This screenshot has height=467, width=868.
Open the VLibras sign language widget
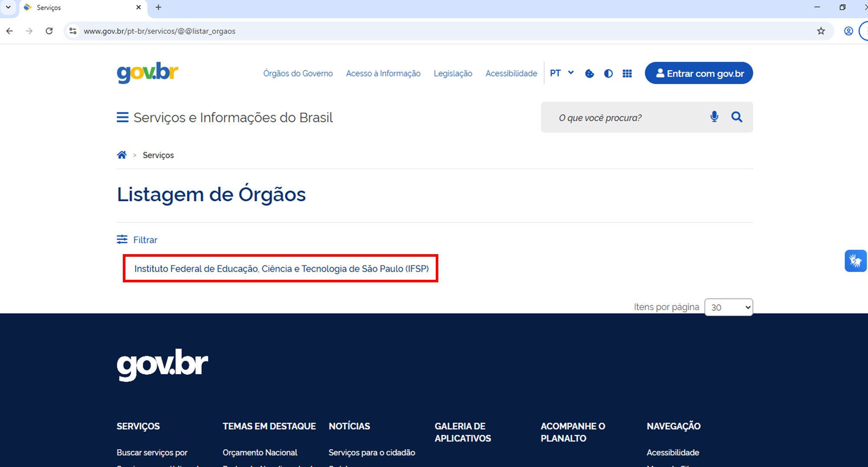[855, 261]
